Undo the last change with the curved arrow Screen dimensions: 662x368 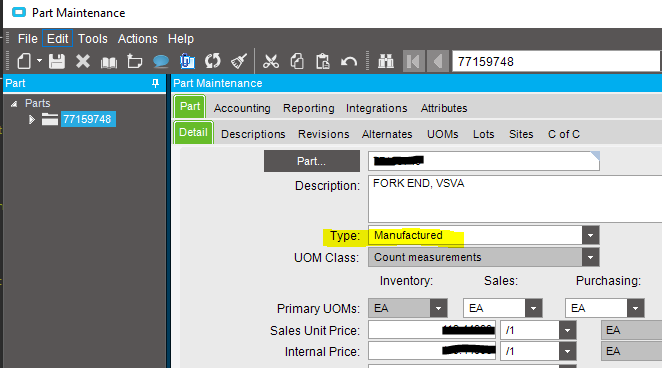click(349, 62)
